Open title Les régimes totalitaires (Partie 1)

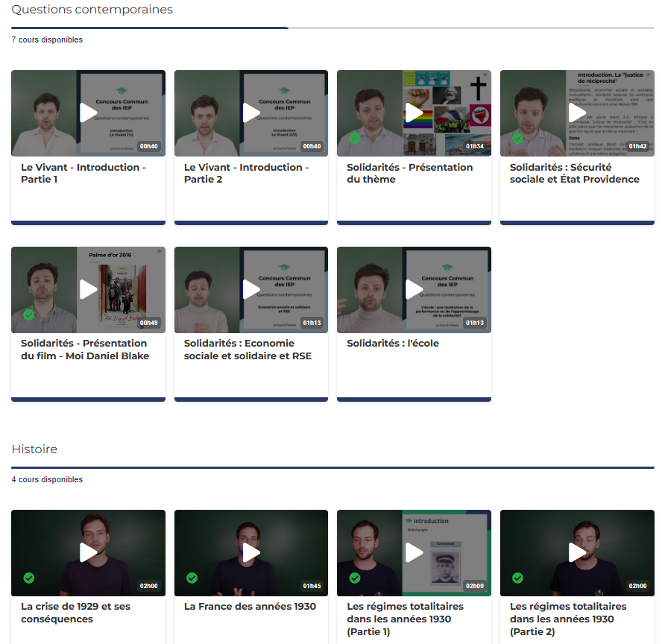point(405,619)
